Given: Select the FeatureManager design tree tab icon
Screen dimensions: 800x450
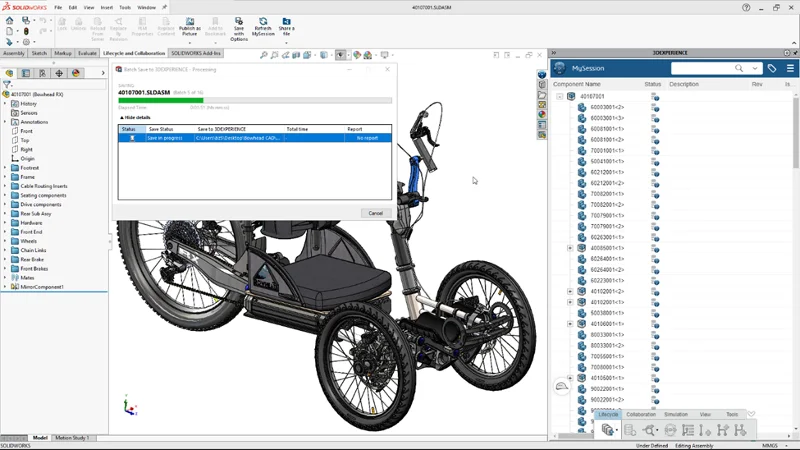Looking at the screenshot, I should click(x=10, y=73).
